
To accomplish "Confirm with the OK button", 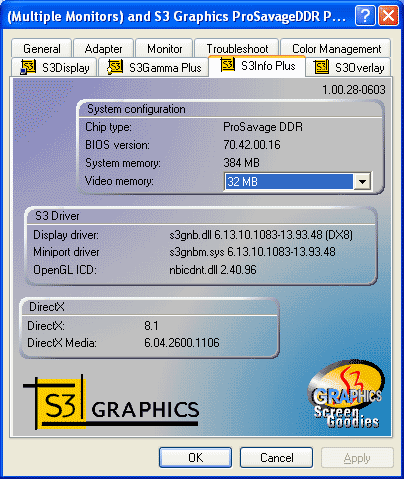I will [195, 458].
